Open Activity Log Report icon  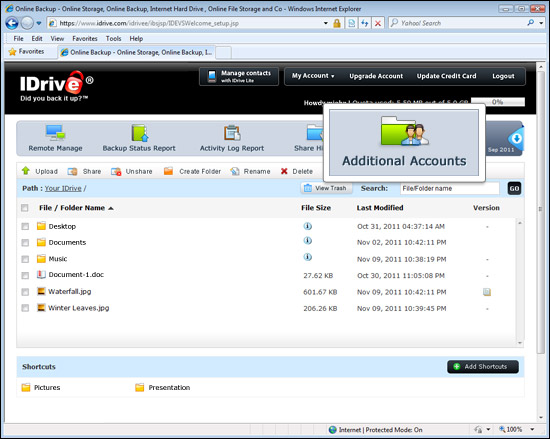pos(232,133)
